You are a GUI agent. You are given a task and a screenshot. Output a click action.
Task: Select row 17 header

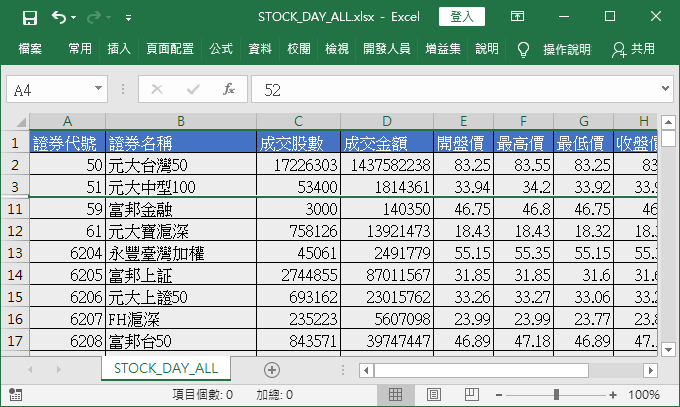coord(15,341)
